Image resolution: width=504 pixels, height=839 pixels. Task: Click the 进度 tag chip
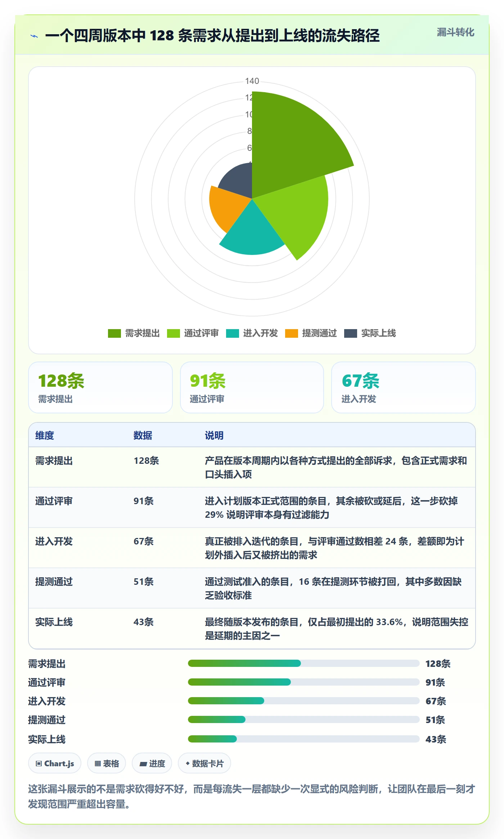[x=152, y=763]
